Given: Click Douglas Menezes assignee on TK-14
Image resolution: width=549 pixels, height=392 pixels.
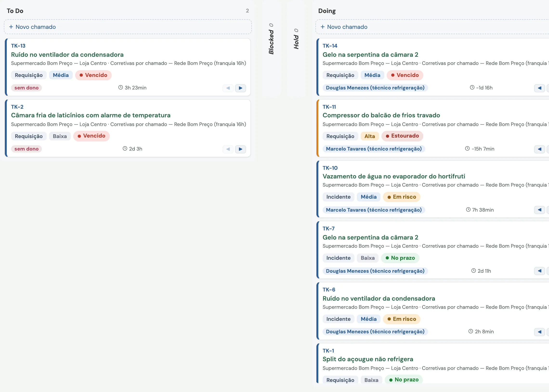Looking at the screenshot, I should pyautogui.click(x=375, y=88).
